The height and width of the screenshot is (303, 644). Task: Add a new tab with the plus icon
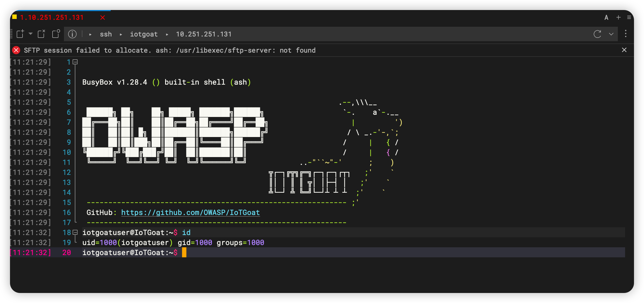(618, 18)
